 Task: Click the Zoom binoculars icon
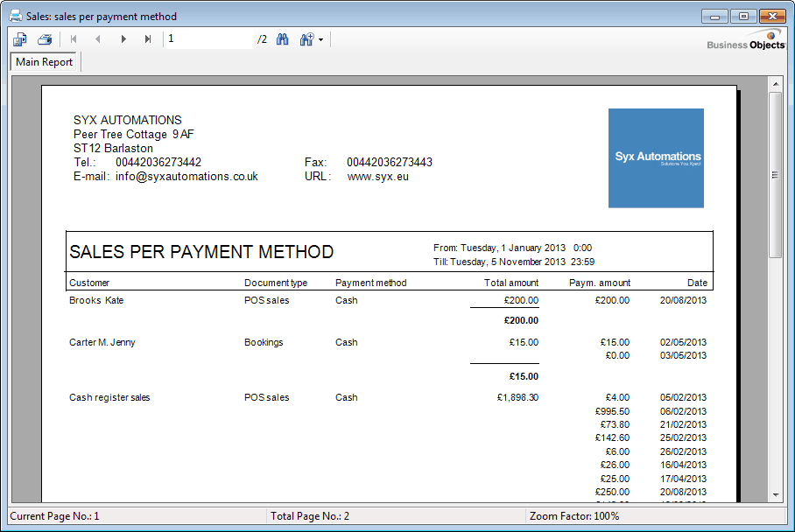pos(306,39)
